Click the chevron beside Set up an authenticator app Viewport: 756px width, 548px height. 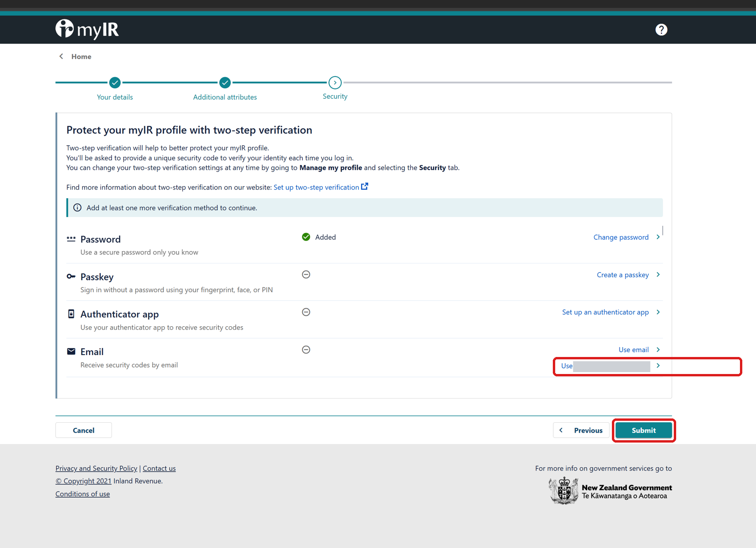658,312
